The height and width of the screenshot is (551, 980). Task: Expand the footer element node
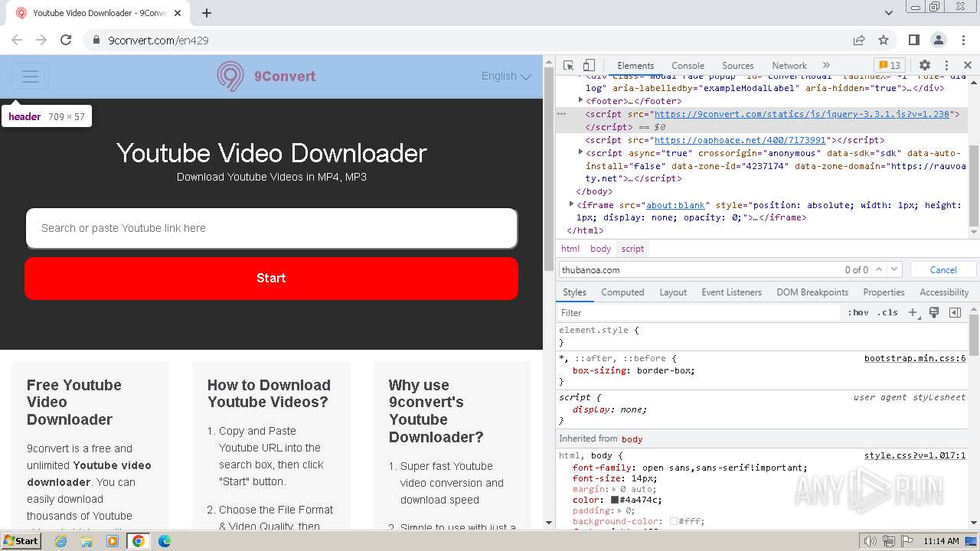[x=581, y=101]
